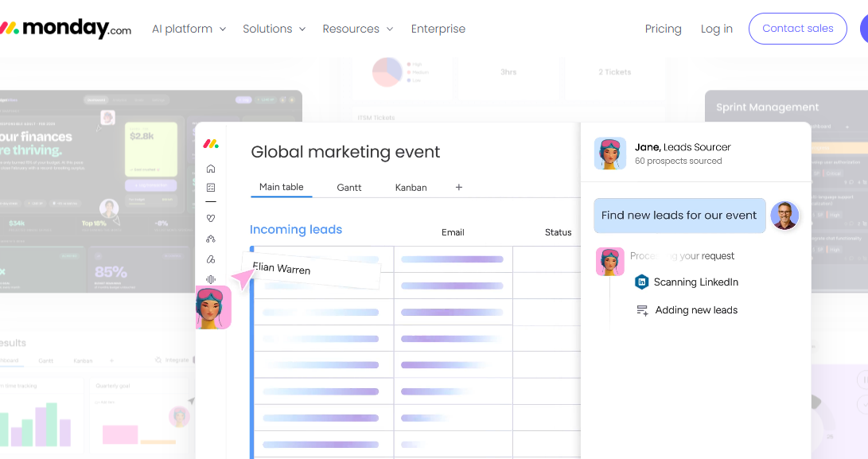
Task: Click the checklist icon in board sidebar
Action: point(210,188)
